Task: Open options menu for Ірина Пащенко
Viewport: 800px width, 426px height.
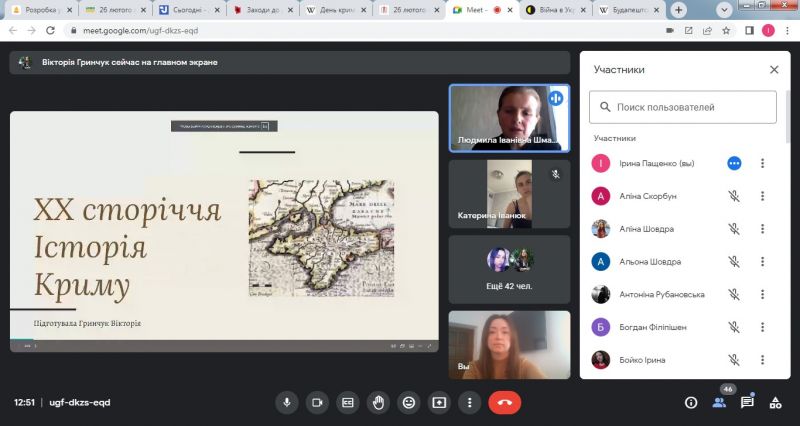Action: point(762,163)
